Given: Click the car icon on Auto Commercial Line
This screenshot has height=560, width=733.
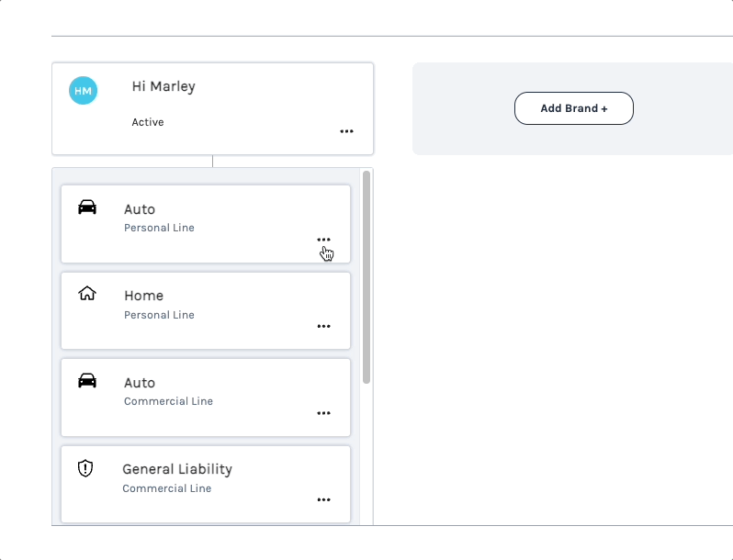Looking at the screenshot, I should pos(87,381).
